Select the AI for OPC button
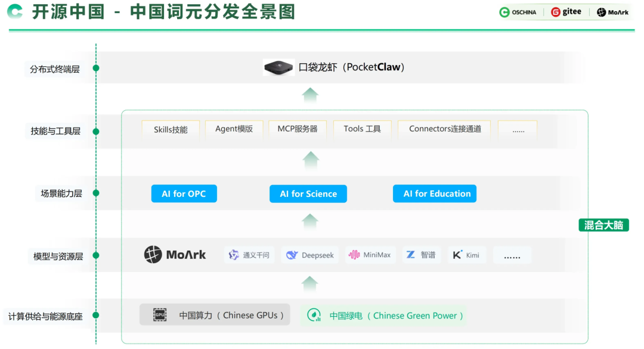Image resolution: width=644 pixels, height=349 pixels. pyautogui.click(x=184, y=194)
